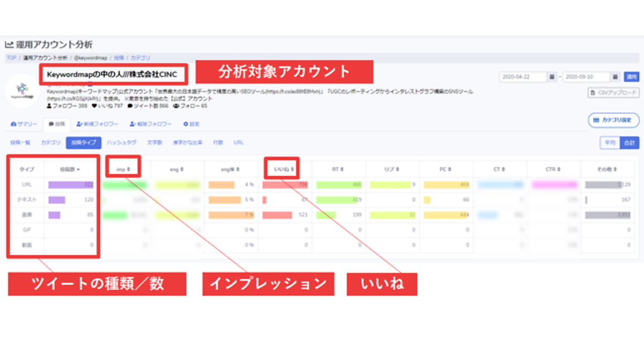The width and height of the screenshot is (644, 338).
Task: Sort table by RT column
Action: point(339,169)
